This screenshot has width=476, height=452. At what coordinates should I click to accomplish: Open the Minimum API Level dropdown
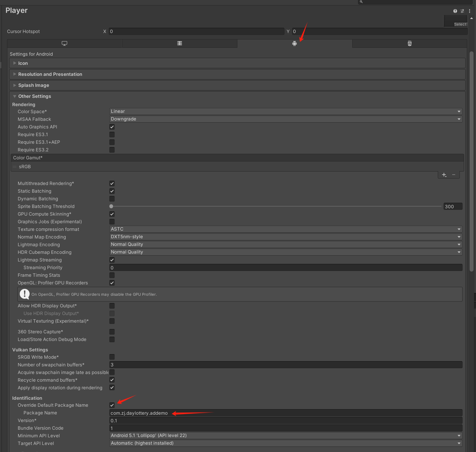[285, 435]
